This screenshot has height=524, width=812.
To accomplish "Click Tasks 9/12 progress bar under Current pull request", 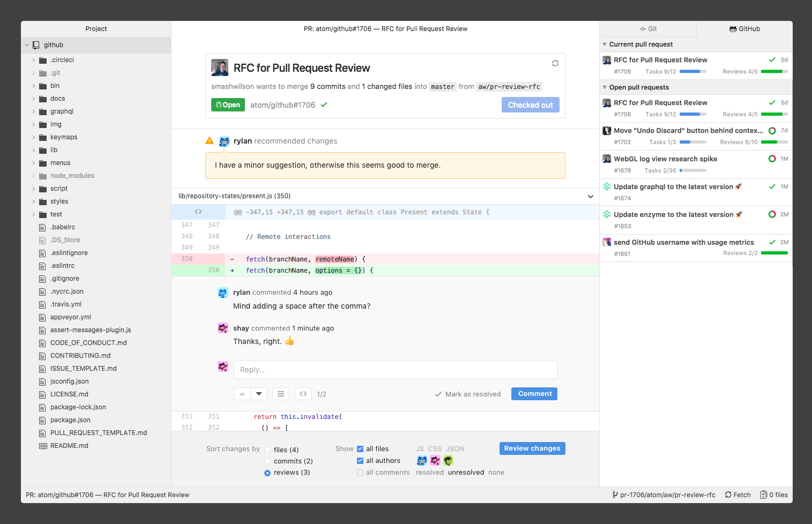I will (x=693, y=71).
